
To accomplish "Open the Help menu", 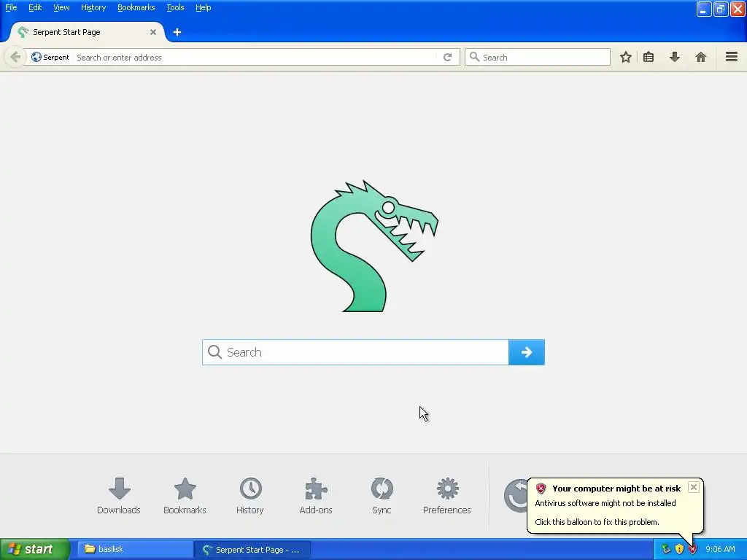I will pyautogui.click(x=204, y=7).
